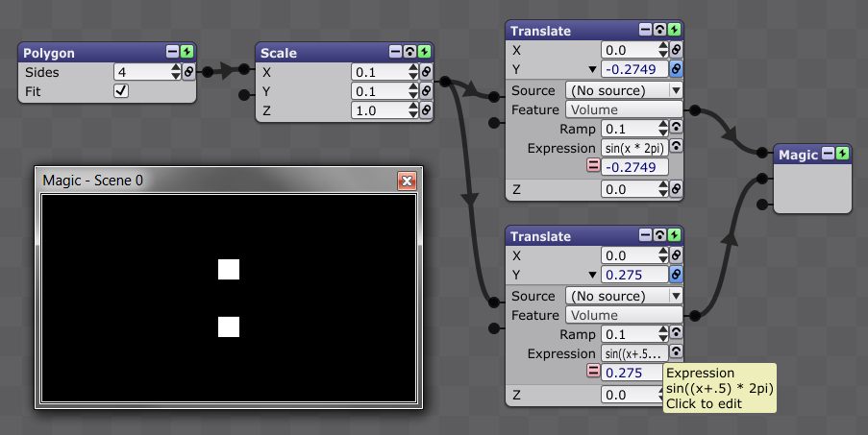Click the icon beside the sin(x * 2pi) expression

click(676, 147)
